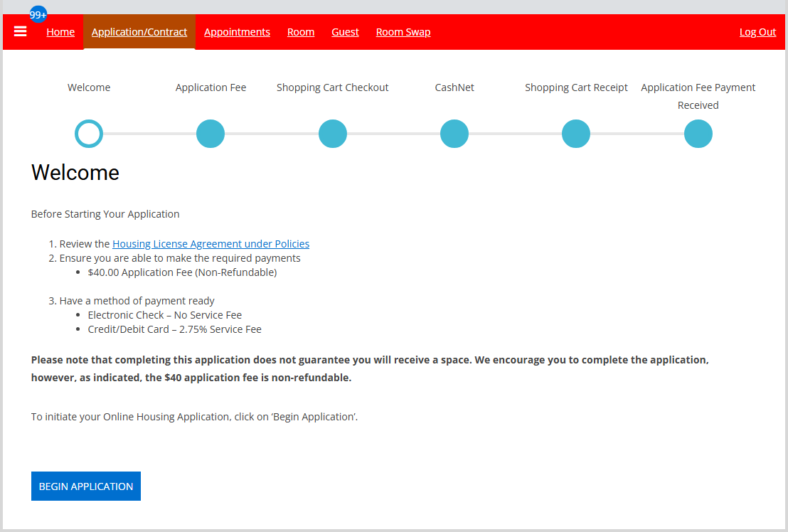Click the $40.00 Application Fee bullet
This screenshot has width=788, height=532.
pos(182,272)
